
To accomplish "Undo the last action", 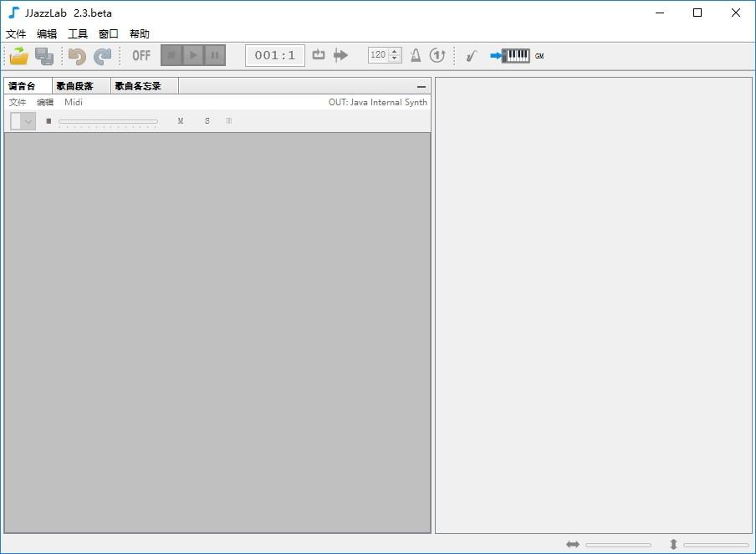I will [77, 56].
